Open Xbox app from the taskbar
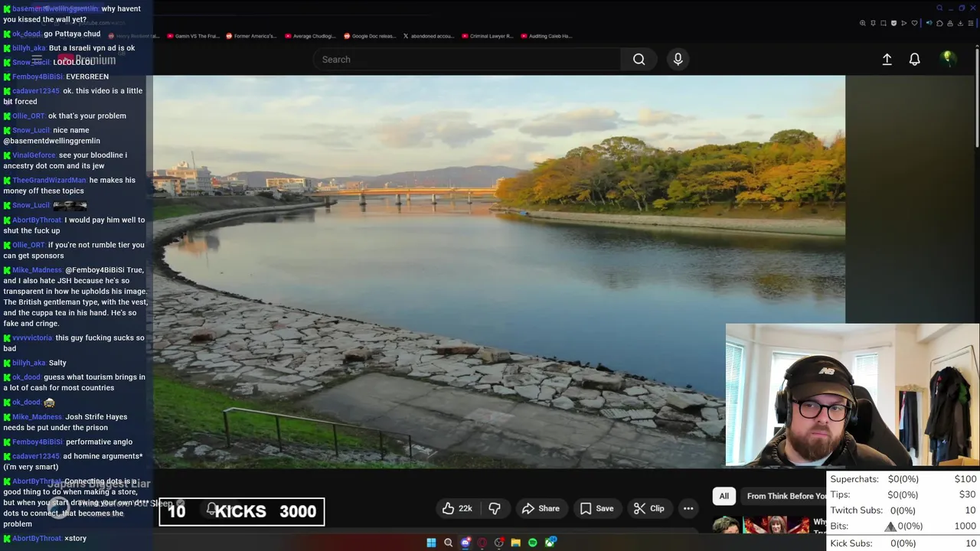Screen dimensions: 980x551 click(x=550, y=543)
